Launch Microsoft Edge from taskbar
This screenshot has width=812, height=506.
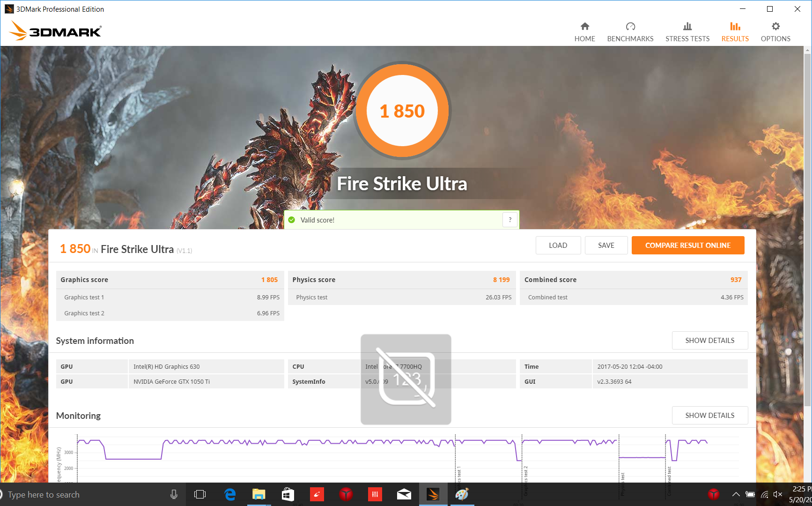[x=230, y=494]
